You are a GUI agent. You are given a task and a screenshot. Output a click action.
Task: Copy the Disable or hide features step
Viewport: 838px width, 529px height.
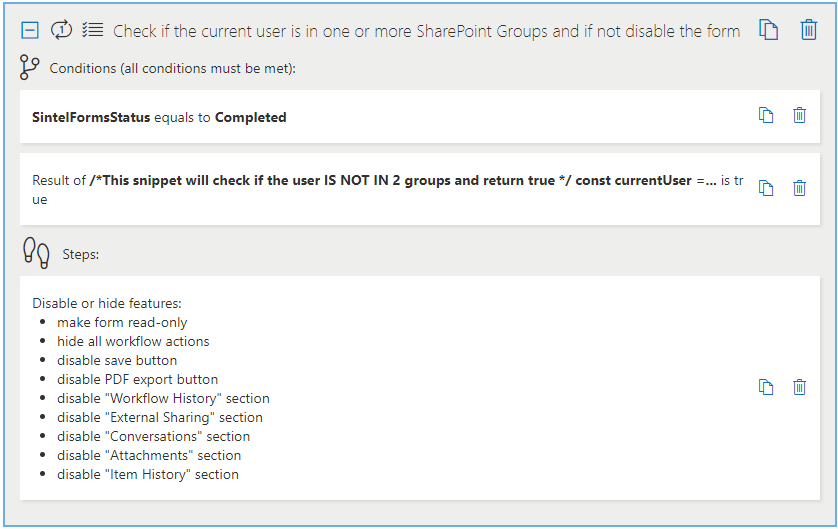(766, 387)
